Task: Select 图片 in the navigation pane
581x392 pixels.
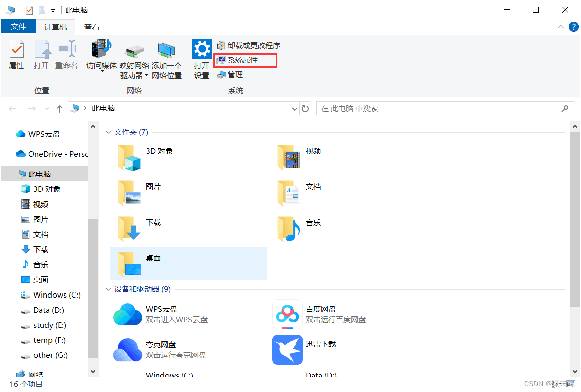Action: pos(35,219)
